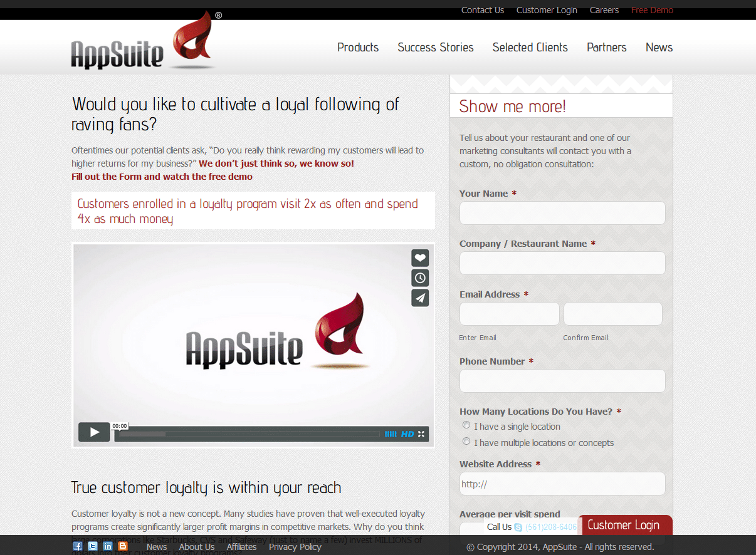Click the Watch Later clock icon
Viewport: 756px width, 555px height.
(420, 277)
